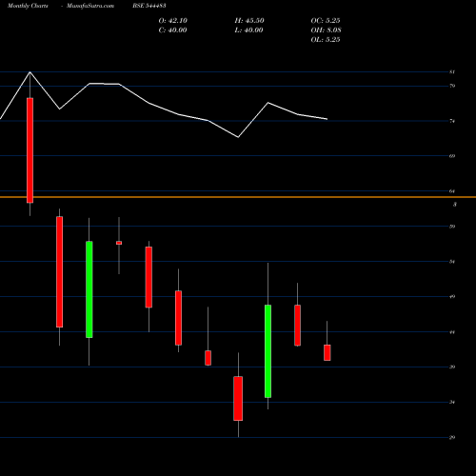Click the 54 price axis label

pyautogui.click(x=452, y=262)
